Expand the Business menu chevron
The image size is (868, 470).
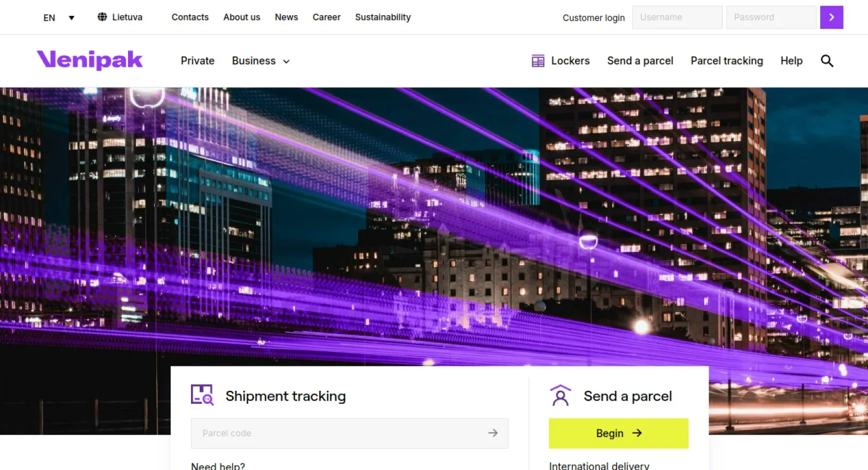(286, 61)
